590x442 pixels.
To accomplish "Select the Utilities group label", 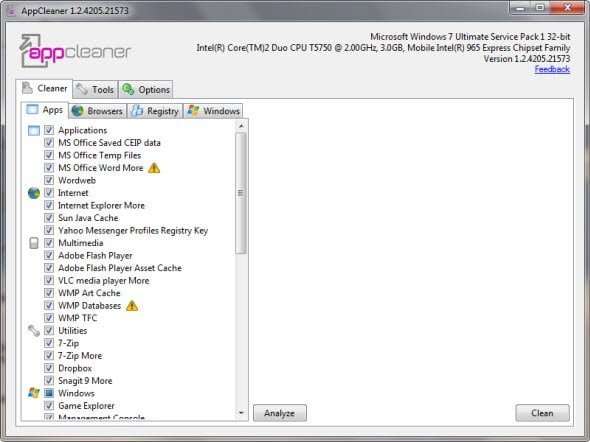I will click(73, 331).
